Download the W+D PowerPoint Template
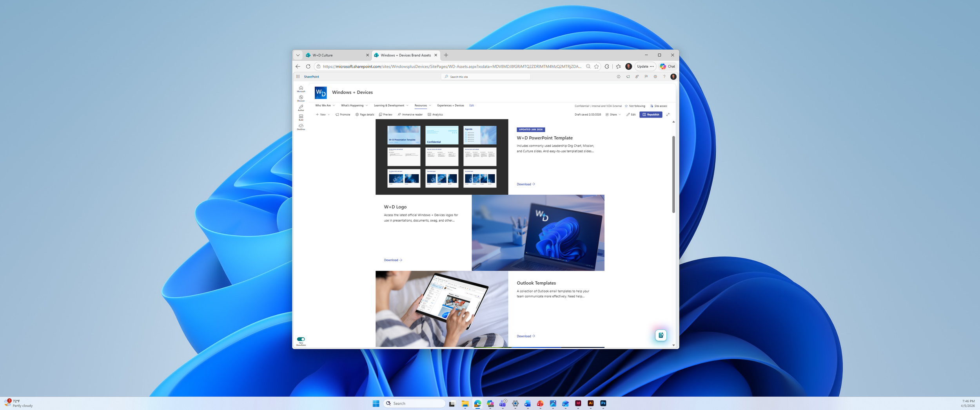Screen dimensions: 980x410 (x=526, y=184)
